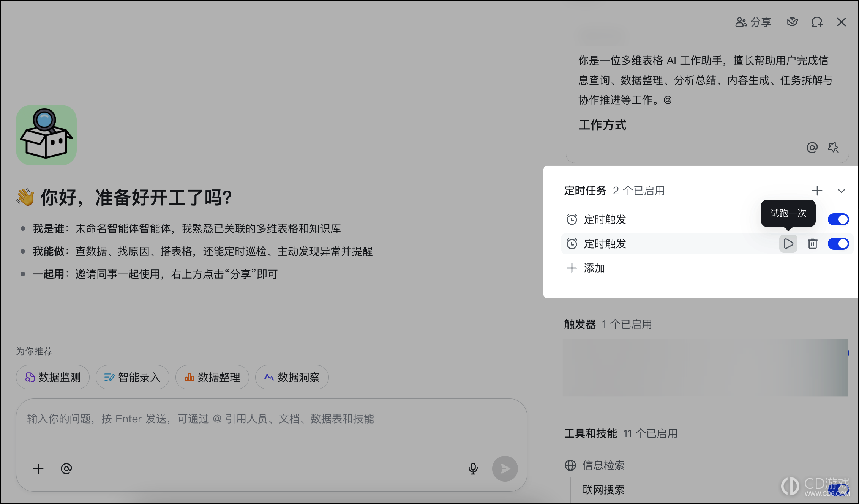Click the 工具和技能 section heading

click(x=591, y=434)
